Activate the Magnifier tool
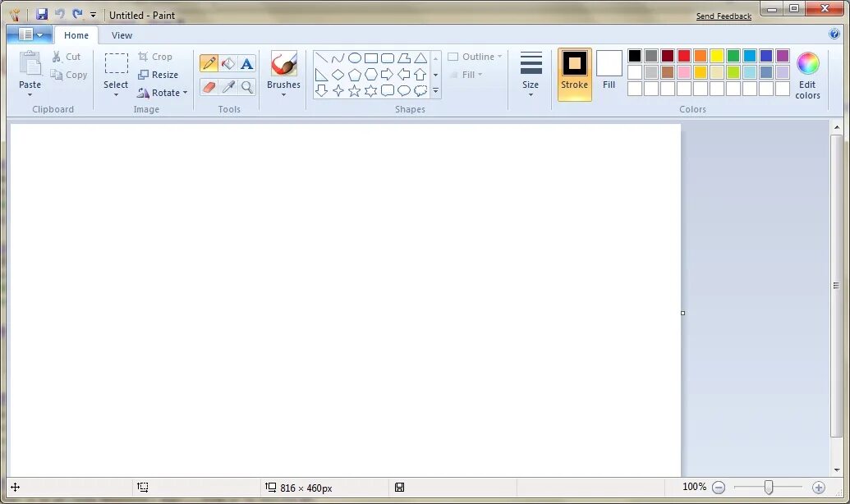 coord(247,87)
